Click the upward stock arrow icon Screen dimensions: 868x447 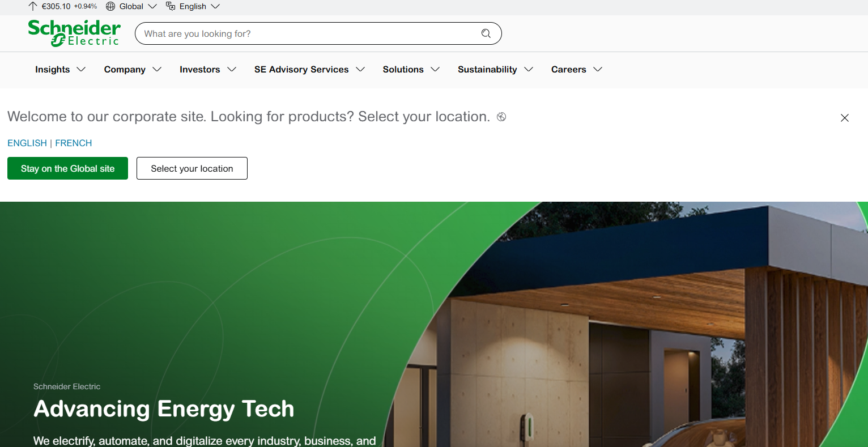32,6
